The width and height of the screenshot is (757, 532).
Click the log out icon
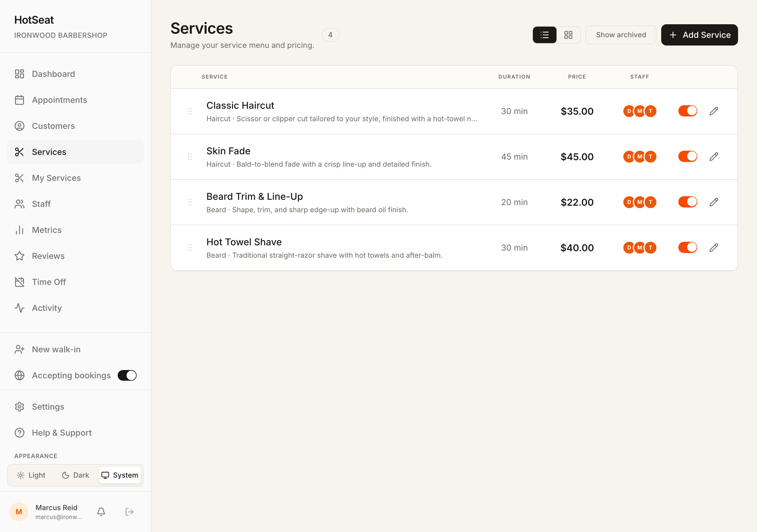pyautogui.click(x=129, y=512)
